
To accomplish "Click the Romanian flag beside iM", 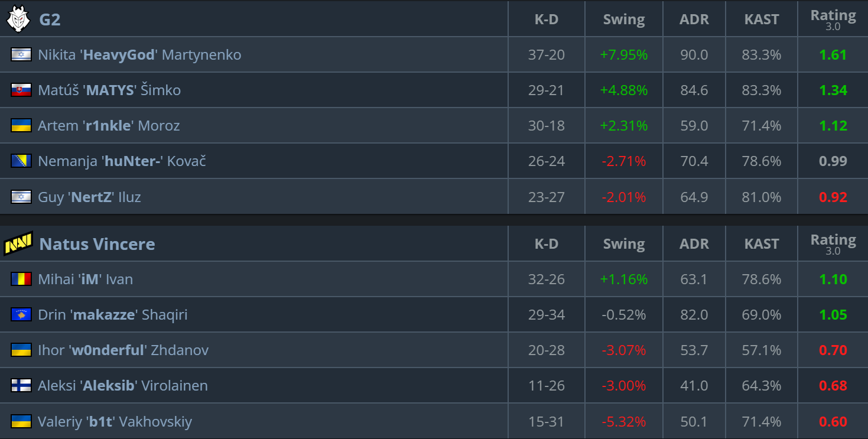I will (x=21, y=279).
